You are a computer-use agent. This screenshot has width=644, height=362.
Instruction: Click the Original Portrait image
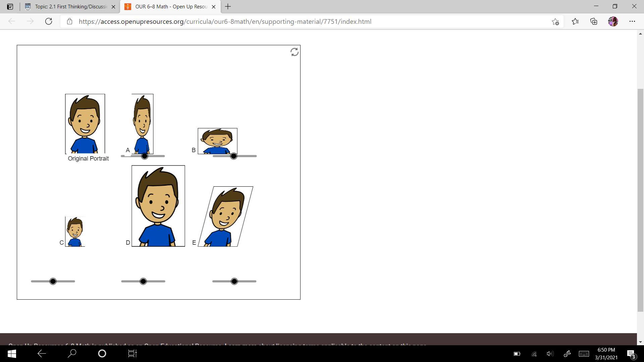(x=85, y=124)
